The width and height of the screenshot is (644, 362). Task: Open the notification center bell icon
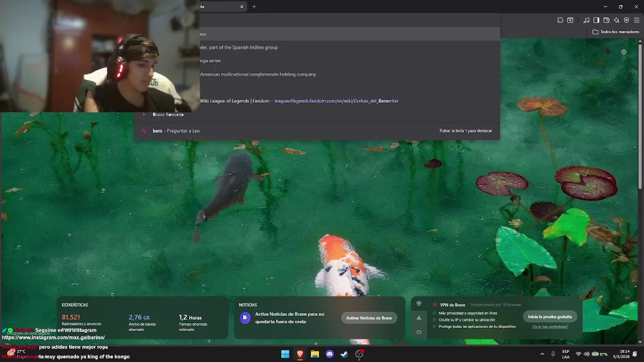[635, 354]
